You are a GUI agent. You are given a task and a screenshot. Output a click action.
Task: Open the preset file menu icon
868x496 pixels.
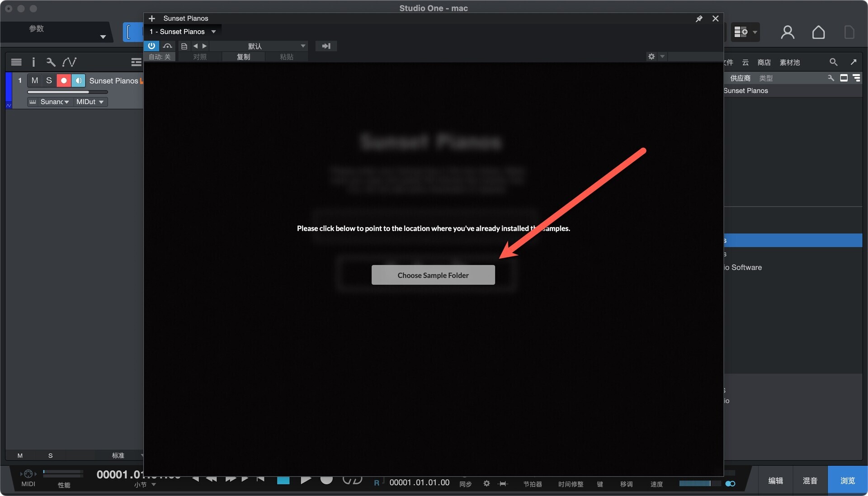184,46
